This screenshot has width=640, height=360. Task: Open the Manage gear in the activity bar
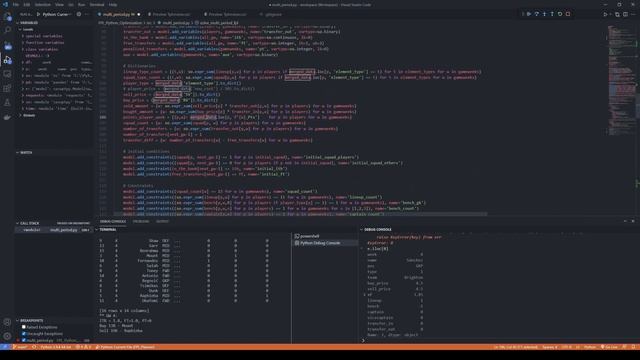click(x=7, y=336)
